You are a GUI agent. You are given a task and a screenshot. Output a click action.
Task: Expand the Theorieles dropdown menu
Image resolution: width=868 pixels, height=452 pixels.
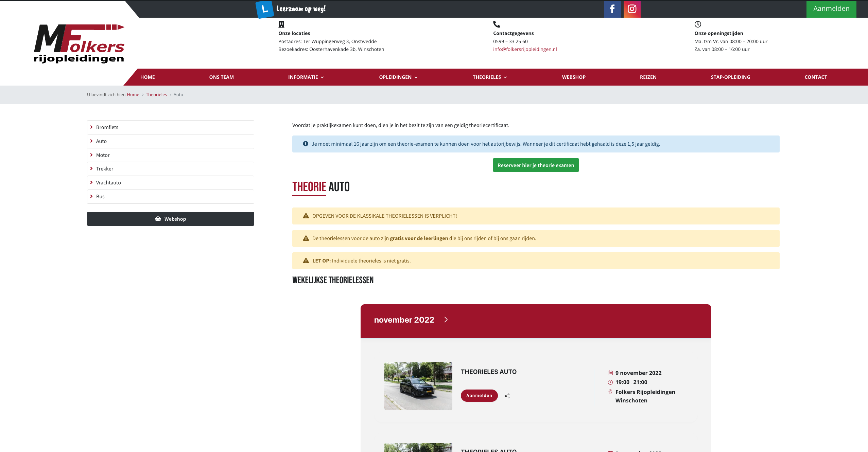tap(490, 77)
